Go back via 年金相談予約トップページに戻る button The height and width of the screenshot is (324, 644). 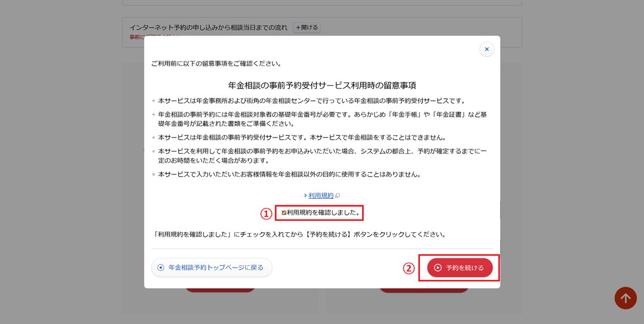click(212, 268)
